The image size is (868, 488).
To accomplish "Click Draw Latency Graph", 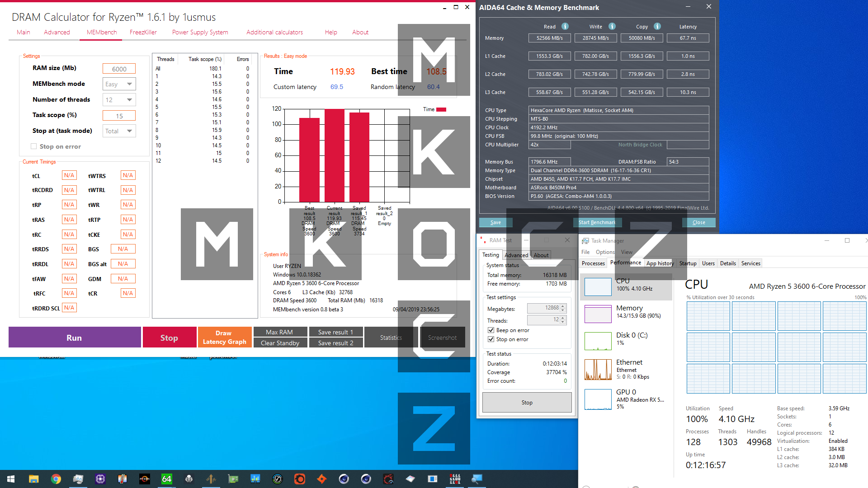I will point(224,338).
